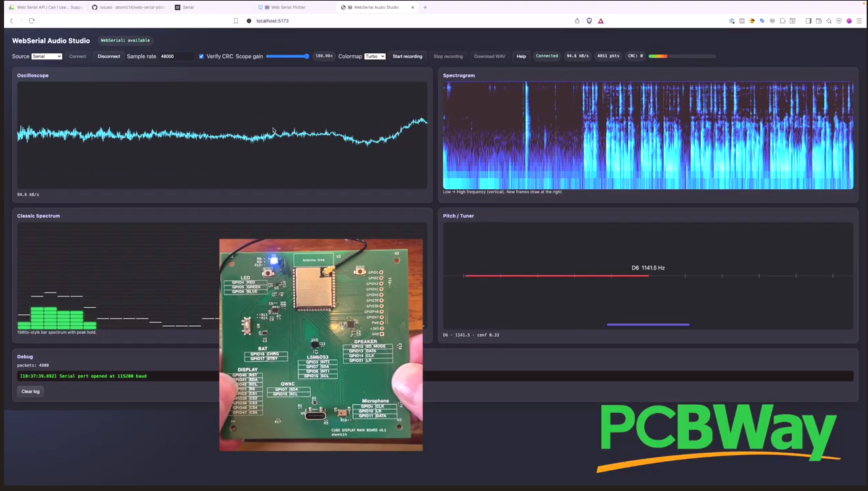The image size is (868, 491).
Task: Click the 100.00x scope gain value
Action: coord(323,57)
